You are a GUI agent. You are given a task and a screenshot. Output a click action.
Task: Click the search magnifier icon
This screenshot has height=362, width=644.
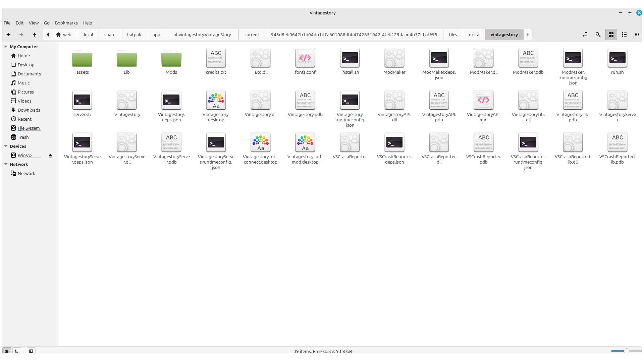coord(598,35)
